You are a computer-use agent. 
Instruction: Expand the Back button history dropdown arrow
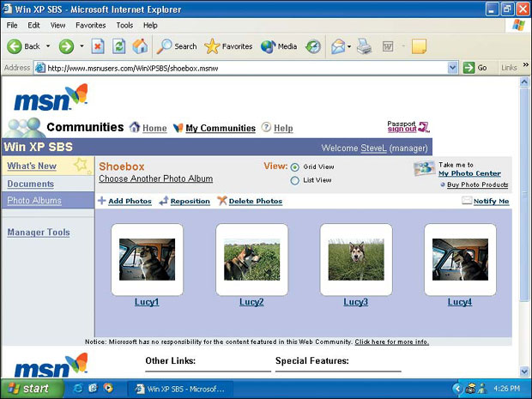click(48, 46)
